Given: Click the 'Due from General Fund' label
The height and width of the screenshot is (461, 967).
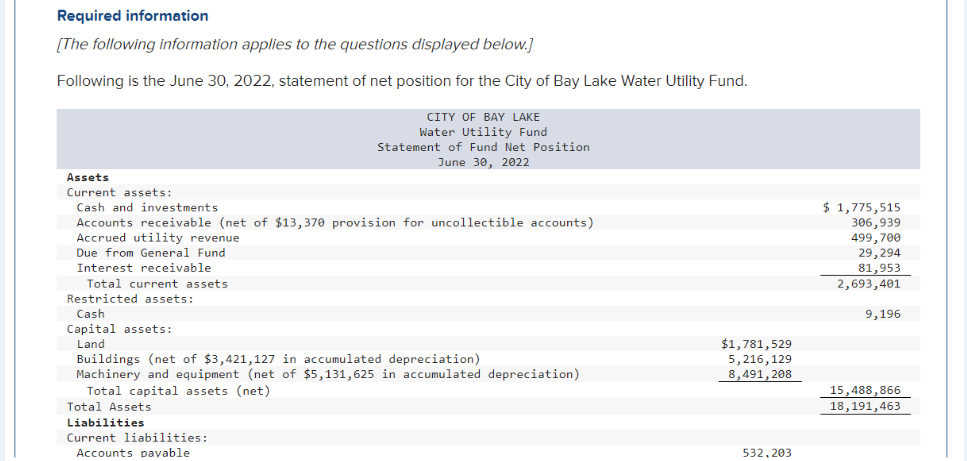Looking at the screenshot, I should [x=151, y=253].
